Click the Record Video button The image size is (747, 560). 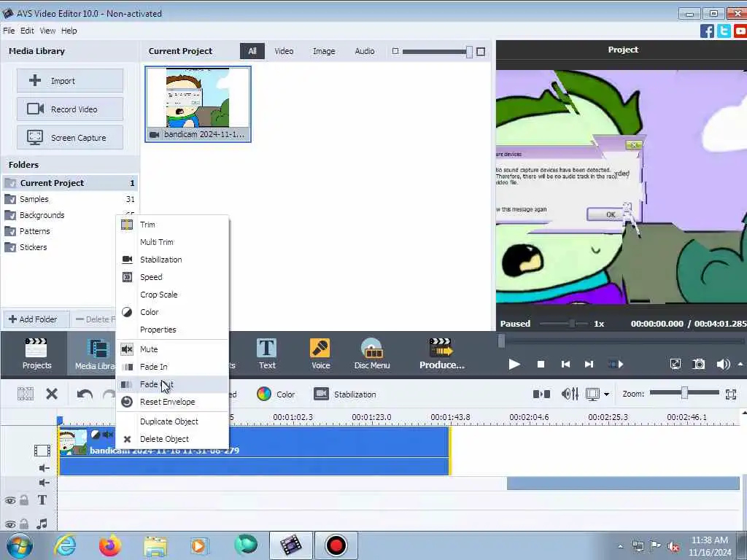tap(70, 109)
